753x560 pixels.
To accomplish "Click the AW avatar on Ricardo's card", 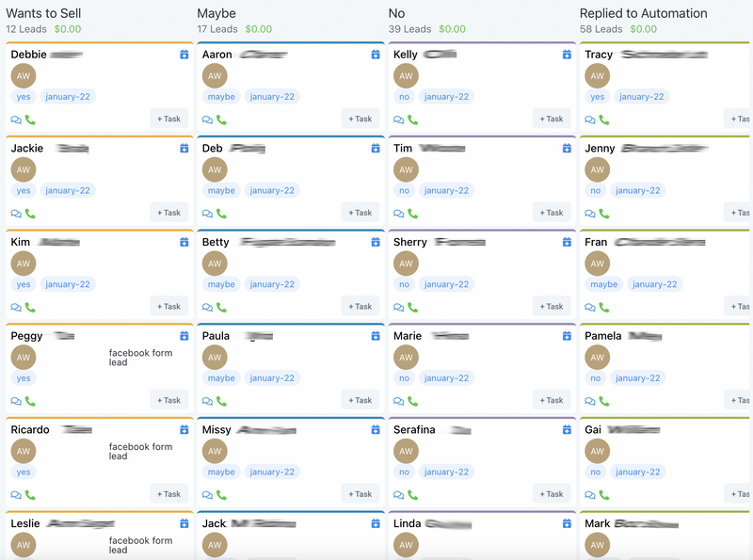I will pyautogui.click(x=24, y=451).
